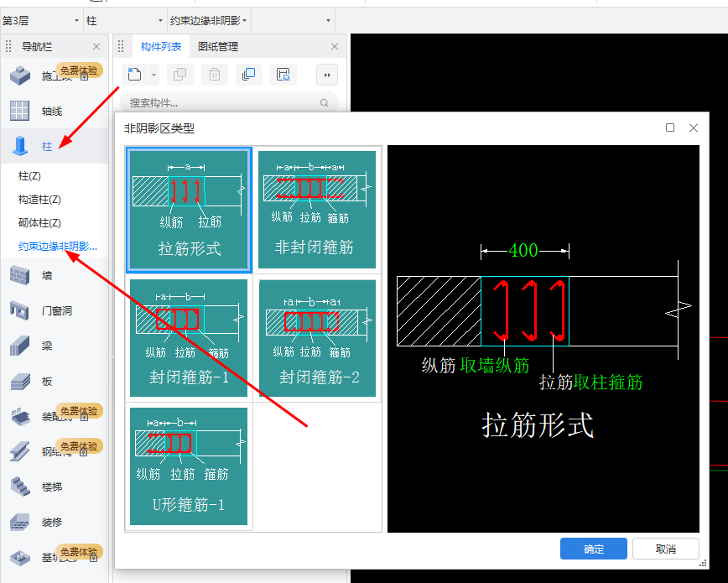Switch to the 图纸管理 tab
This screenshot has width=728, height=583.
tap(218, 46)
